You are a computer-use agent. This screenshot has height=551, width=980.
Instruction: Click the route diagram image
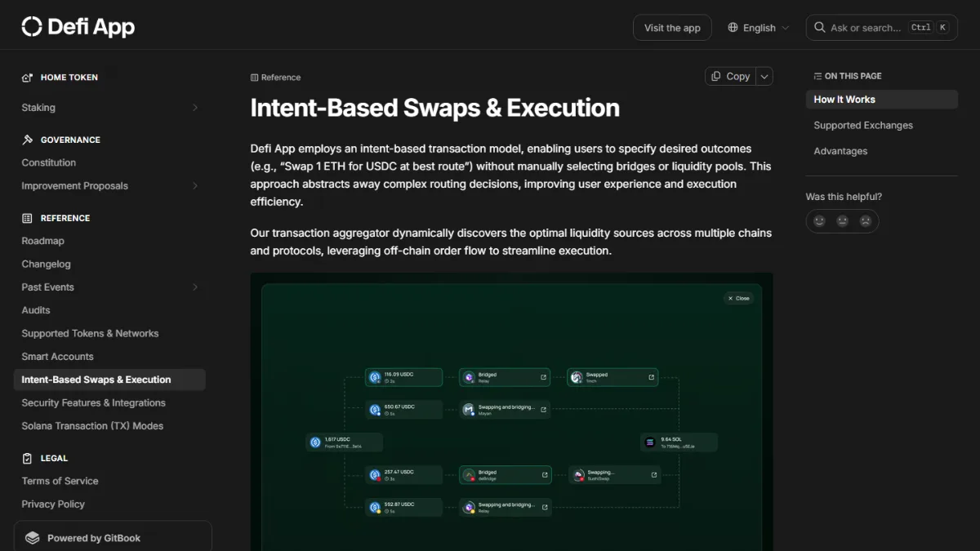point(511,412)
